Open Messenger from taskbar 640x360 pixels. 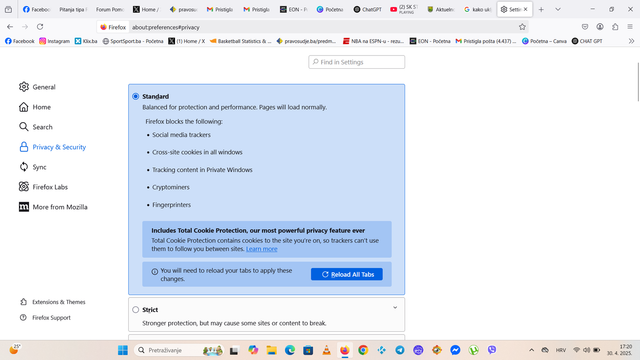pyautogui.click(x=455, y=350)
